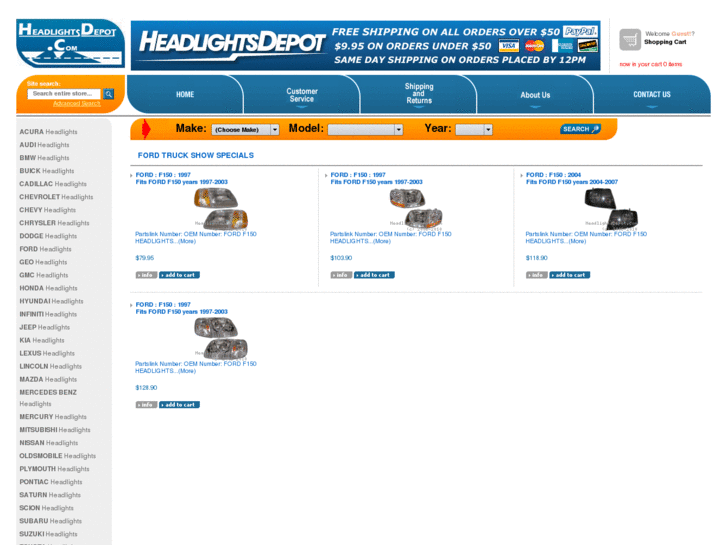Click the orange bar SEARCH button
Screen dimensions: 727x545
[580, 129]
